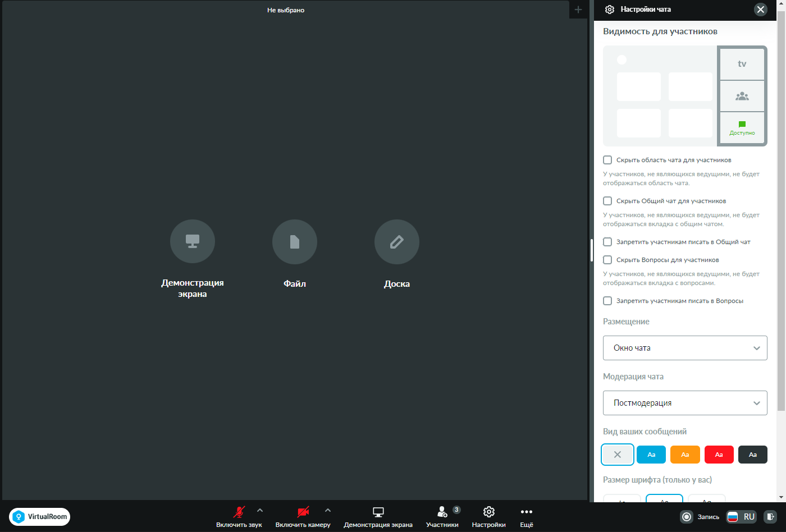This screenshot has height=532, width=786.
Task: Open the Участники participants panel
Action: tap(442, 517)
